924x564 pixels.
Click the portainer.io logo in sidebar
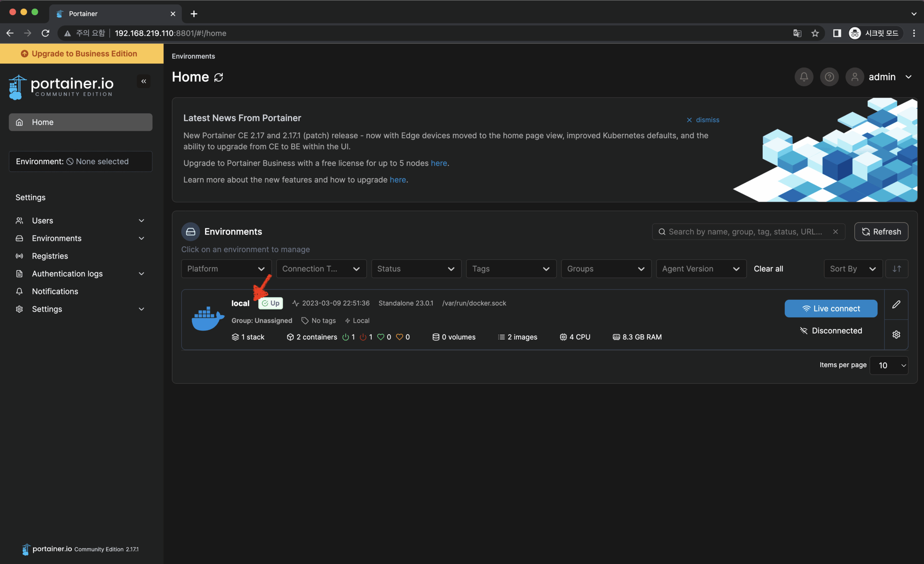coord(61,87)
